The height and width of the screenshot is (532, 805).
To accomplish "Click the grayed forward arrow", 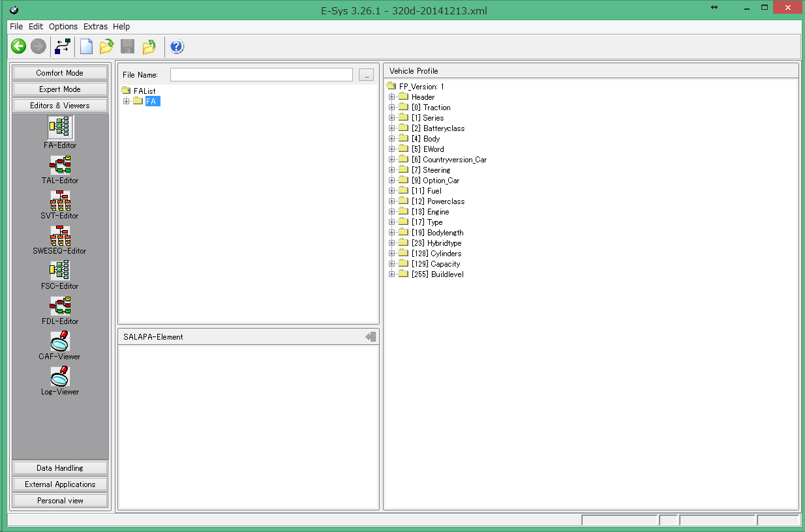I will [x=38, y=46].
